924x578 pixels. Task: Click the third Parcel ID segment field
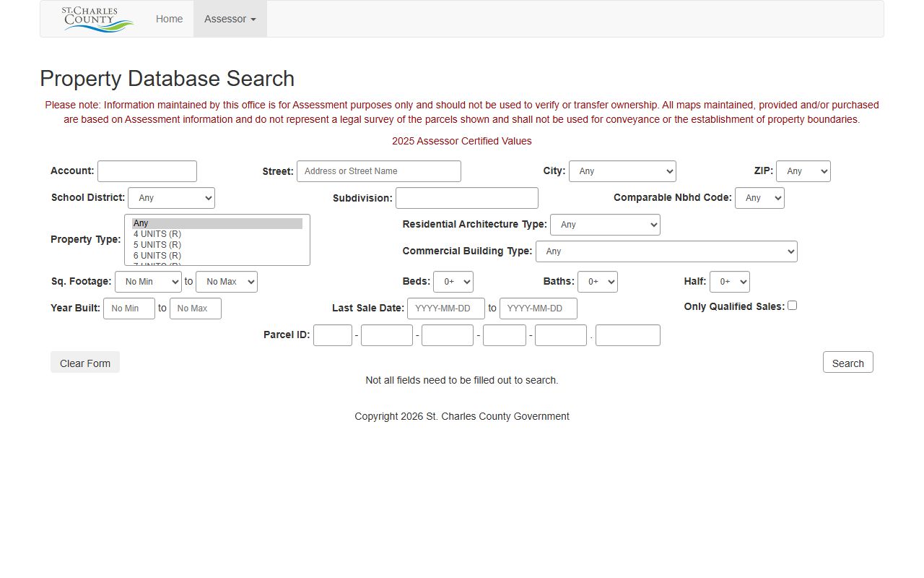(x=448, y=335)
